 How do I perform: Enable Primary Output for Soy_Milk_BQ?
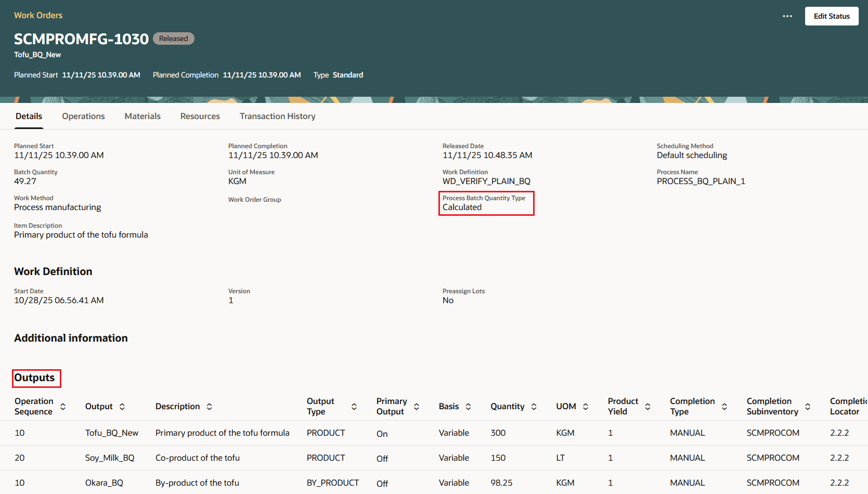pos(382,458)
